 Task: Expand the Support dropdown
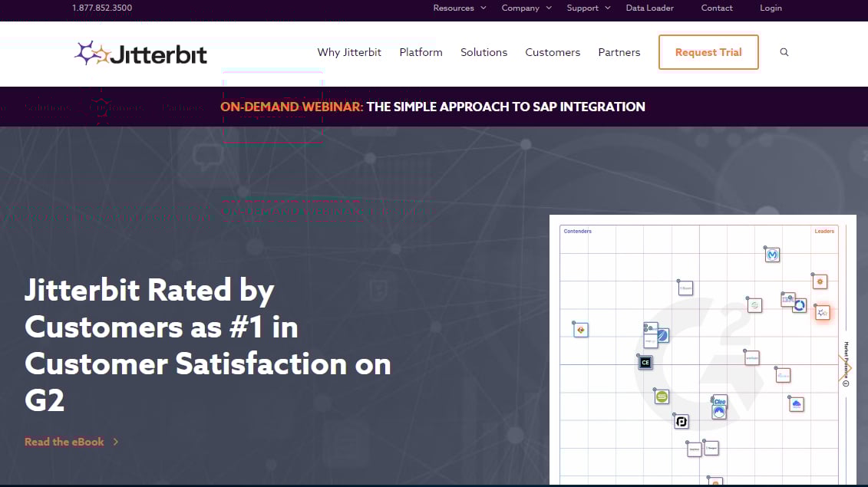589,8
